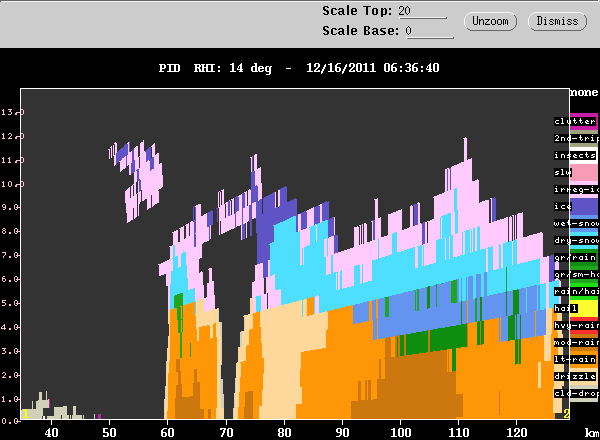Screen dimensions: 600x440
Task: Click the km unit label on the axis
Action: (592, 433)
